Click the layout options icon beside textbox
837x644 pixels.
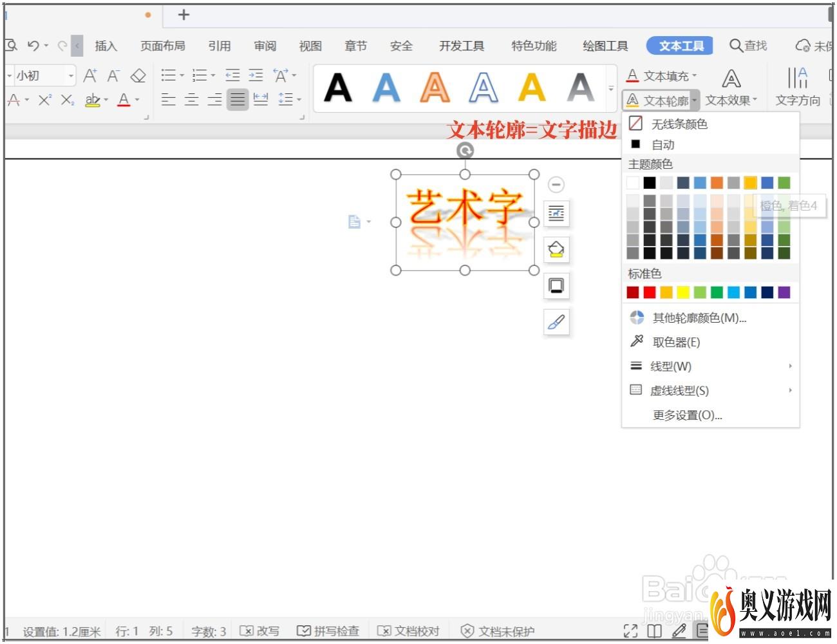point(556,213)
